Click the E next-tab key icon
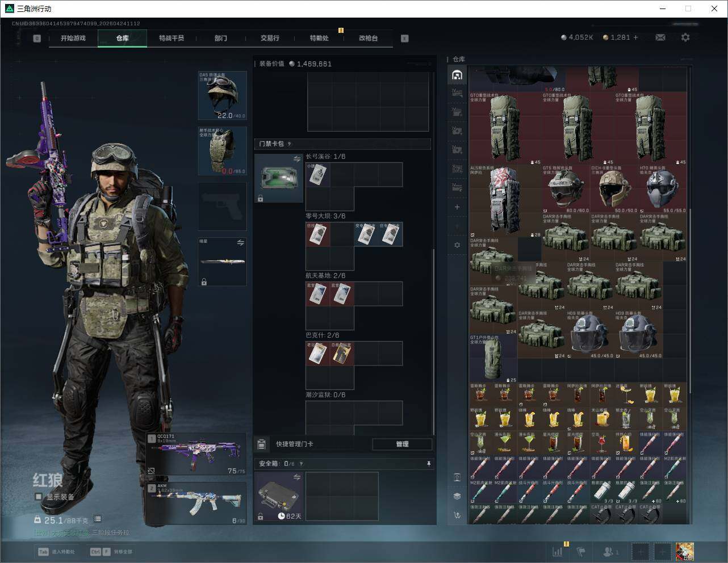Screen dimensions: 728x563 [405, 39]
